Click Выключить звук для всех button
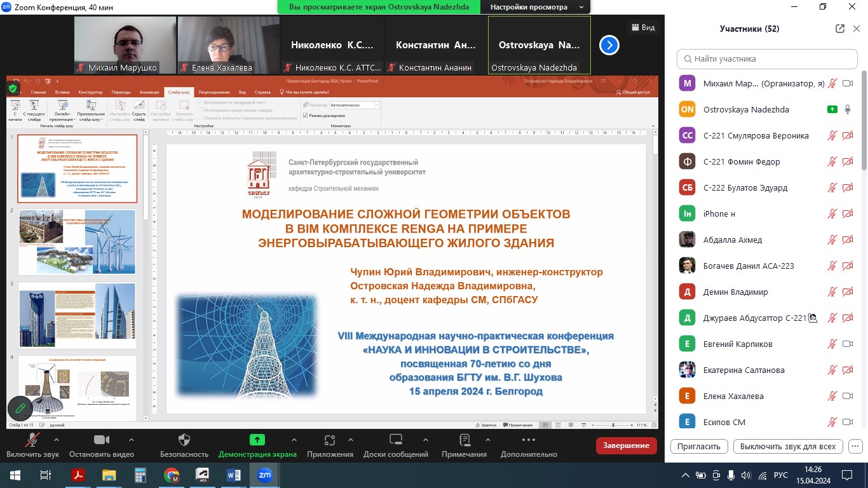The image size is (868, 488). [788, 446]
